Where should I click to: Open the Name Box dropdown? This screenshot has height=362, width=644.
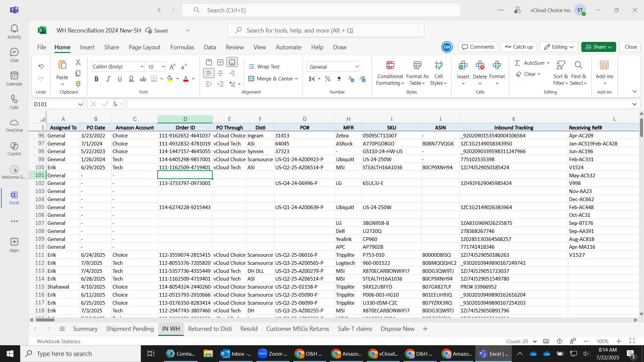click(80, 104)
